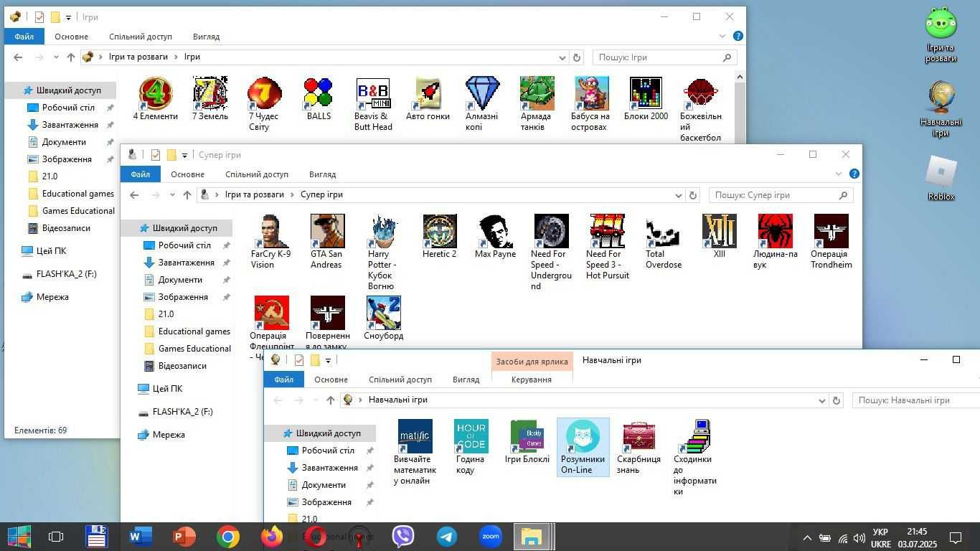Open Бабуся на островах shortcut
980x551 pixels.
590,105
